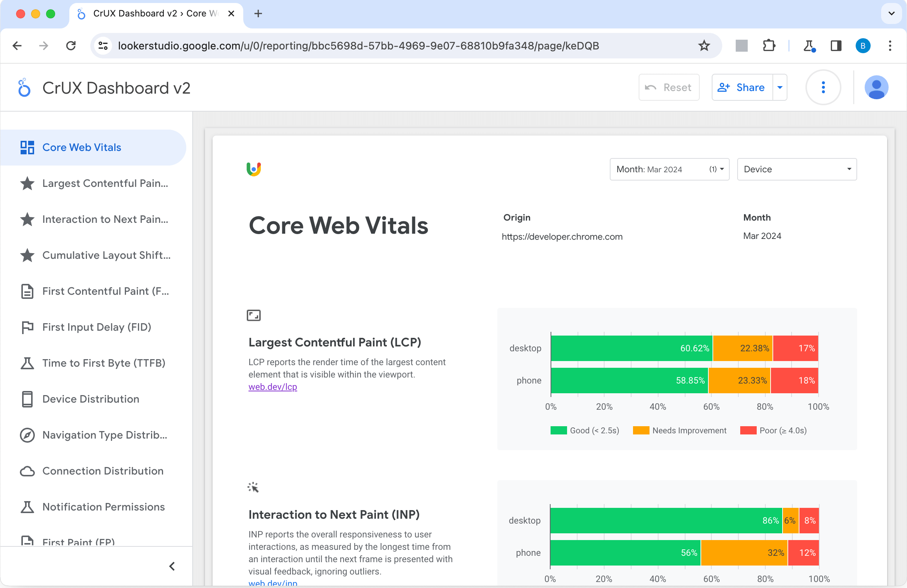The height and width of the screenshot is (588, 907).
Task: Click INP phone needs improvement 32% bar
Action: tap(744, 553)
